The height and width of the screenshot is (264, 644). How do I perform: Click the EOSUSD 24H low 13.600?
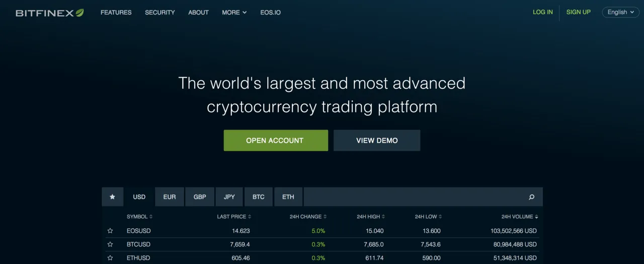coord(431,231)
